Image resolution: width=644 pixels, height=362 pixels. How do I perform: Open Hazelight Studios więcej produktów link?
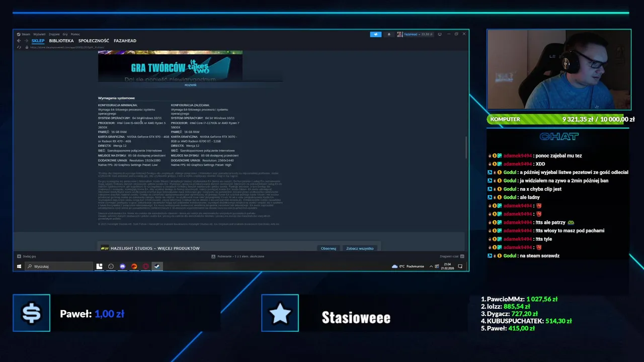(x=155, y=248)
